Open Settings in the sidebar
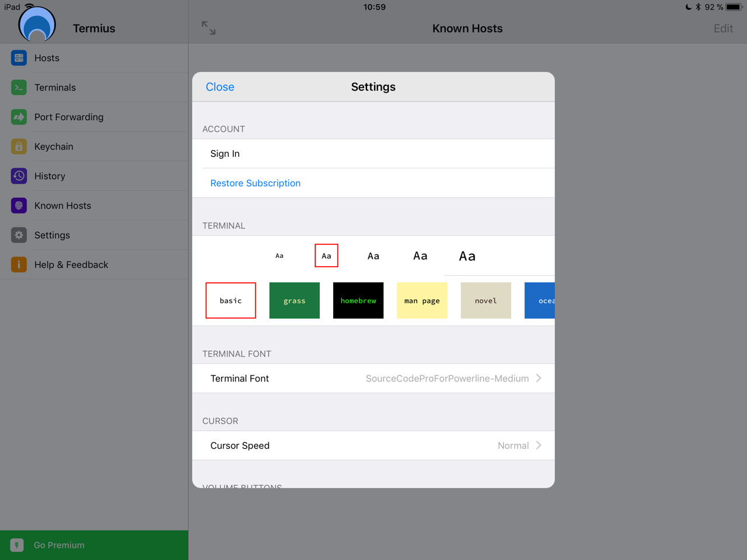Viewport: 747px width, 560px height. coord(94,235)
